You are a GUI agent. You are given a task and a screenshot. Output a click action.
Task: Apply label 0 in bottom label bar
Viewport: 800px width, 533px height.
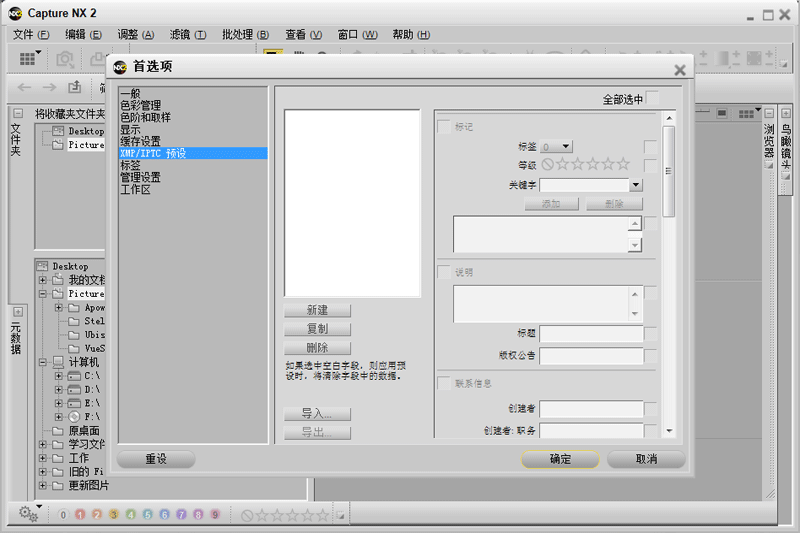pos(63,515)
